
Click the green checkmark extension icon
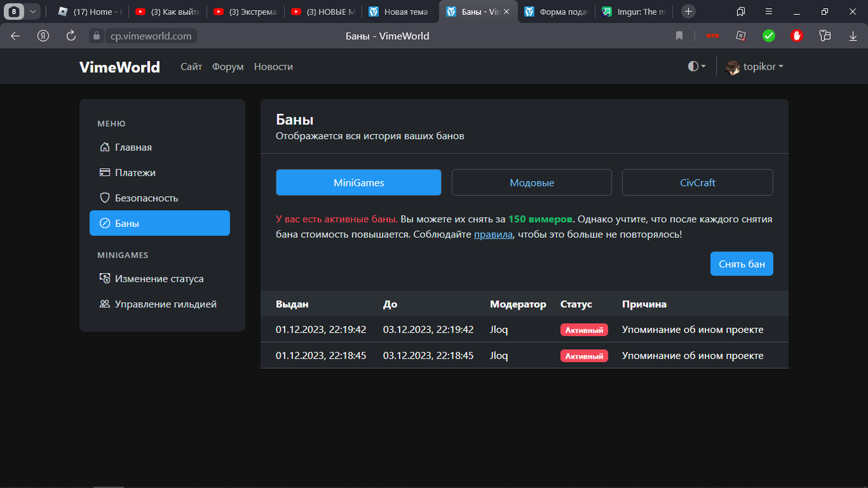click(x=768, y=36)
